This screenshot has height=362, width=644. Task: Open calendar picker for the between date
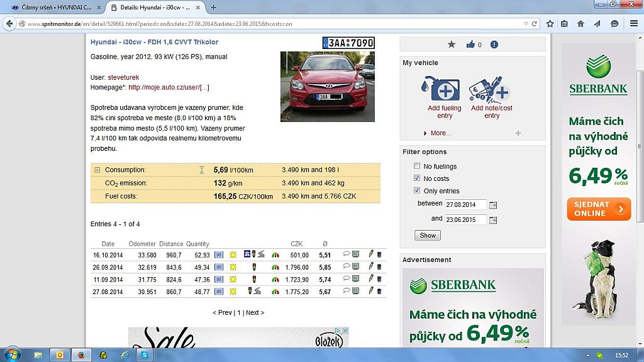point(493,205)
